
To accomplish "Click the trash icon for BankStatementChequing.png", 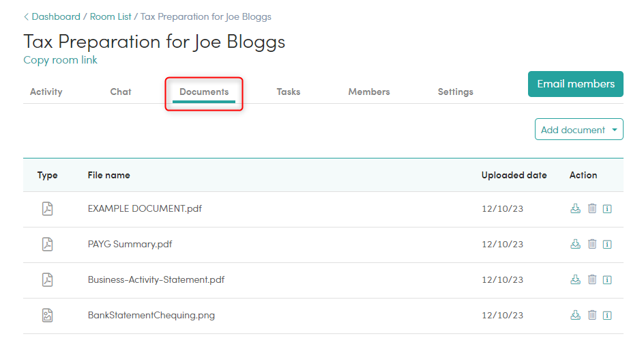I will [x=592, y=315].
